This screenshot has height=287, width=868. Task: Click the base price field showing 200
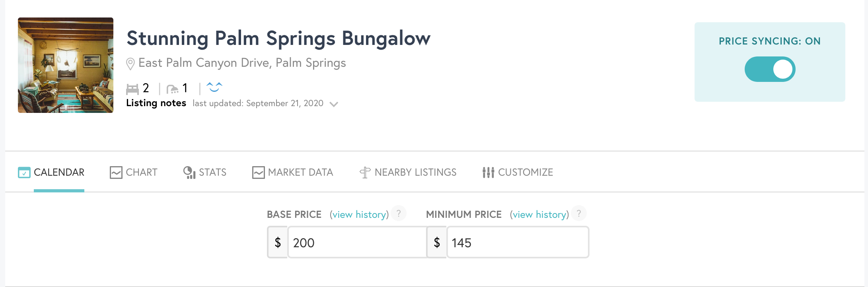tap(357, 242)
